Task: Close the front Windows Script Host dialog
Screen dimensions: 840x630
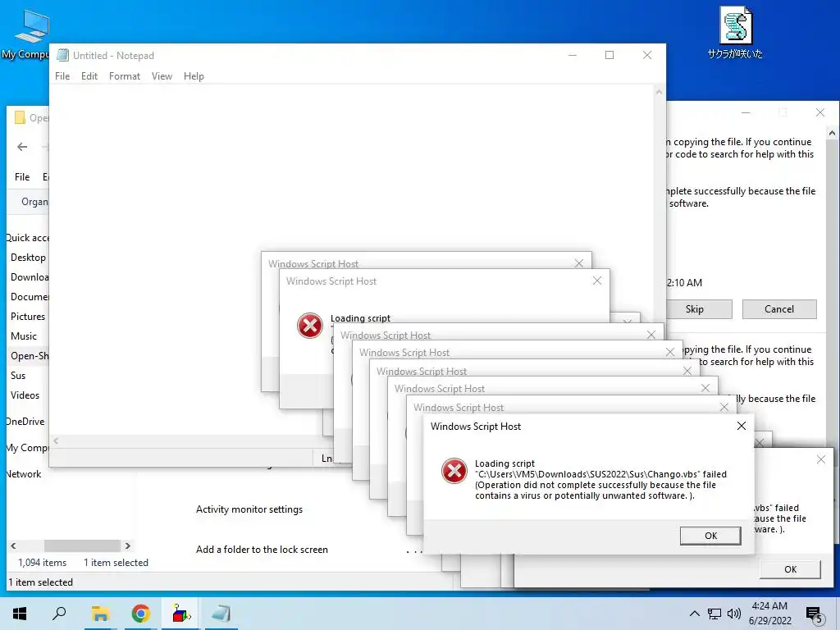Action: 742,426
